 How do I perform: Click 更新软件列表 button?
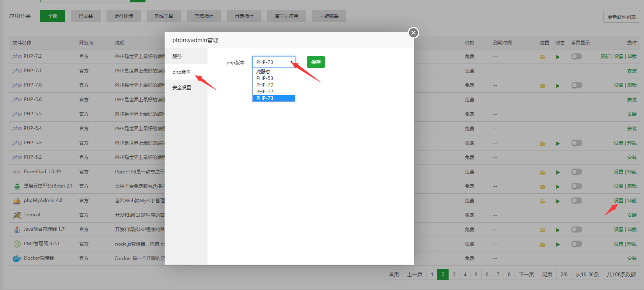[622, 17]
